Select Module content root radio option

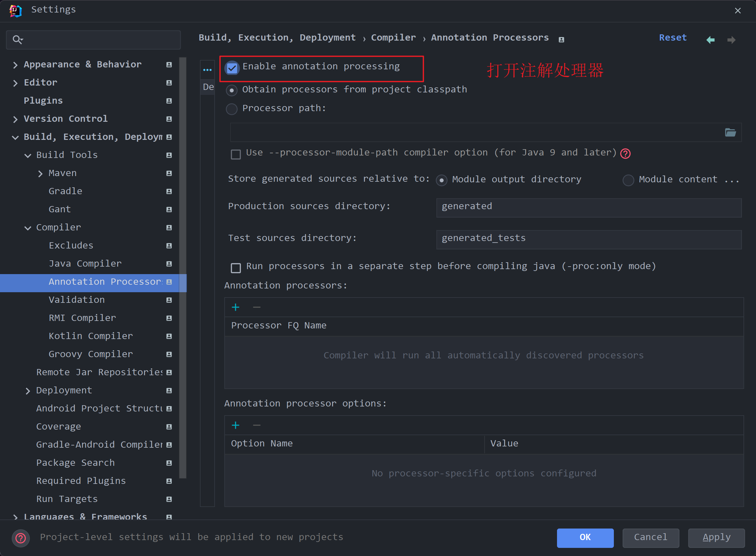coord(628,180)
